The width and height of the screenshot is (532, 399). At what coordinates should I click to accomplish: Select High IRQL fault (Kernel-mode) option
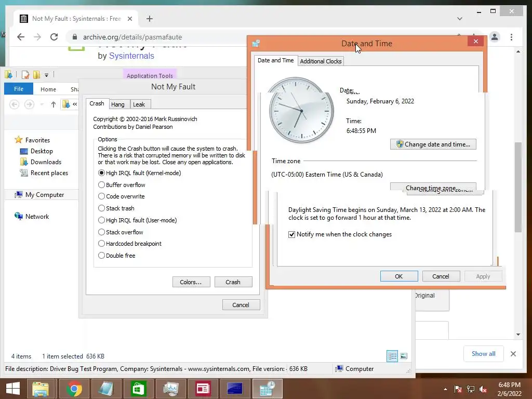[x=101, y=173]
